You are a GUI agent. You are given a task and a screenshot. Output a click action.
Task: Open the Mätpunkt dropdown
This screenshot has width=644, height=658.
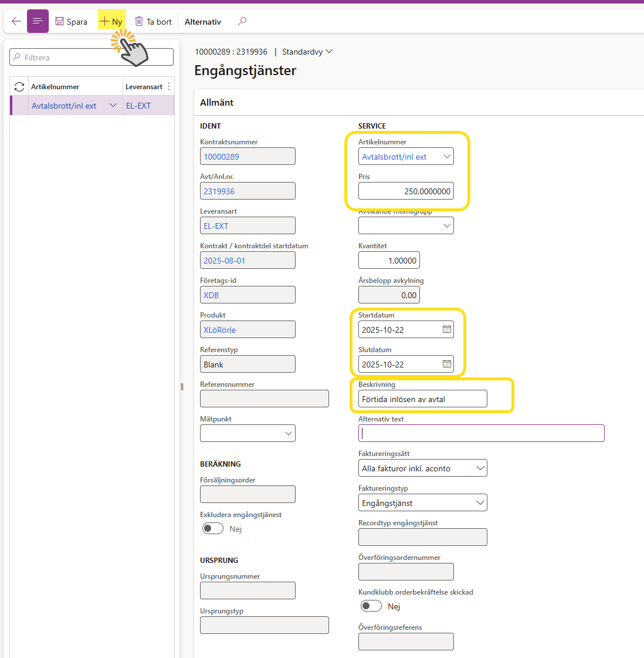[288, 434]
